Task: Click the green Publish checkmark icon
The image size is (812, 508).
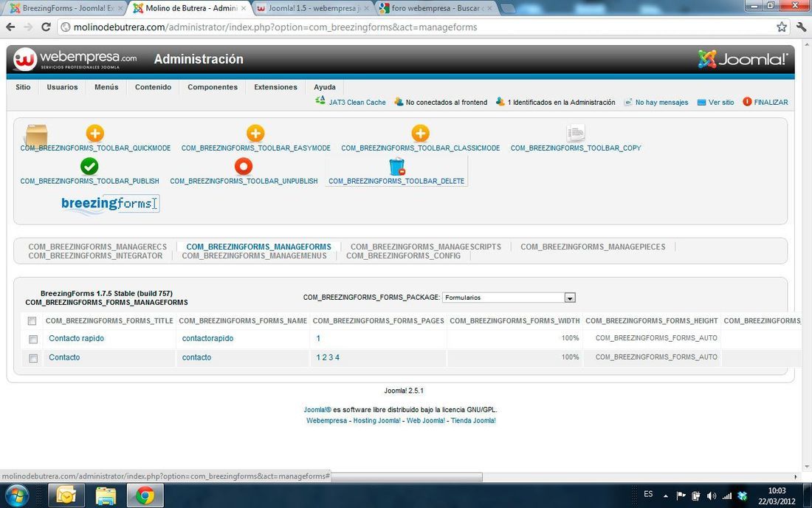Action: (89, 166)
